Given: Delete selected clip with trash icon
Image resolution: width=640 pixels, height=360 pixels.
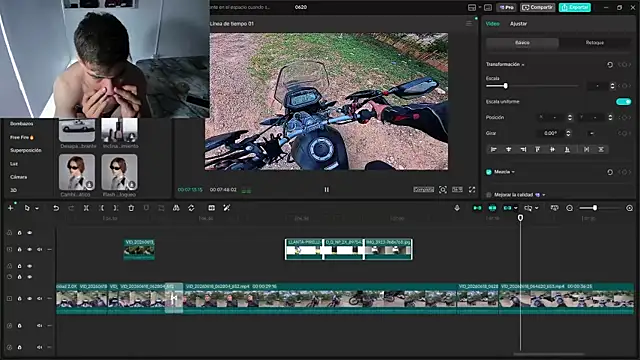Looking at the screenshot, I should tap(131, 208).
